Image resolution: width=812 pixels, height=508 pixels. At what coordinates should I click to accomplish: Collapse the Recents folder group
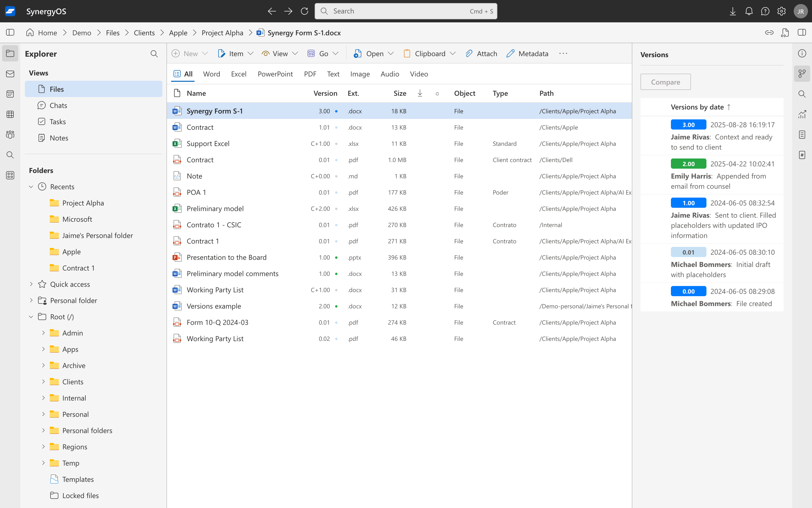[x=31, y=187]
